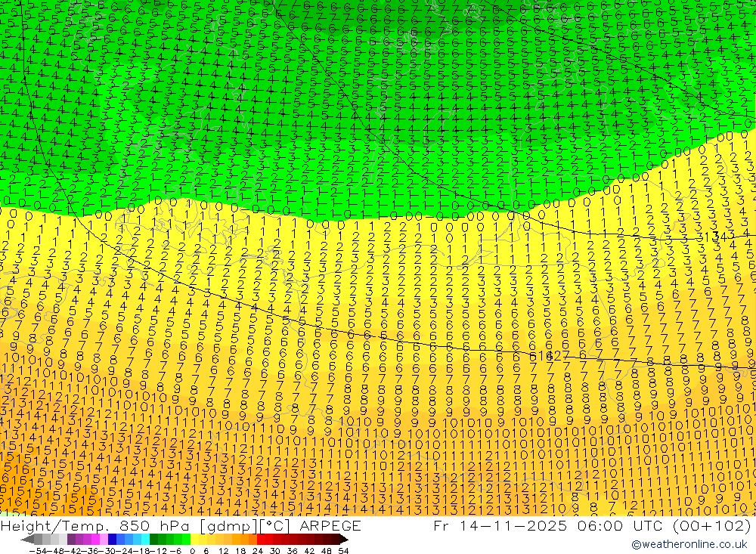Click the legend's right dark-maroon arrow end
This screenshot has width=756, height=554.
pyautogui.click(x=344, y=540)
